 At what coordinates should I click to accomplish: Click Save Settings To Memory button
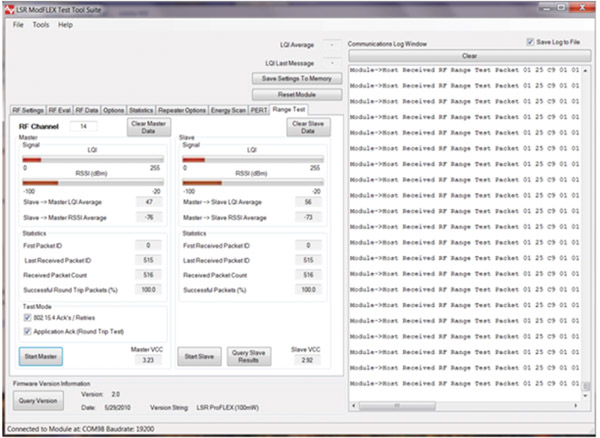(x=297, y=78)
